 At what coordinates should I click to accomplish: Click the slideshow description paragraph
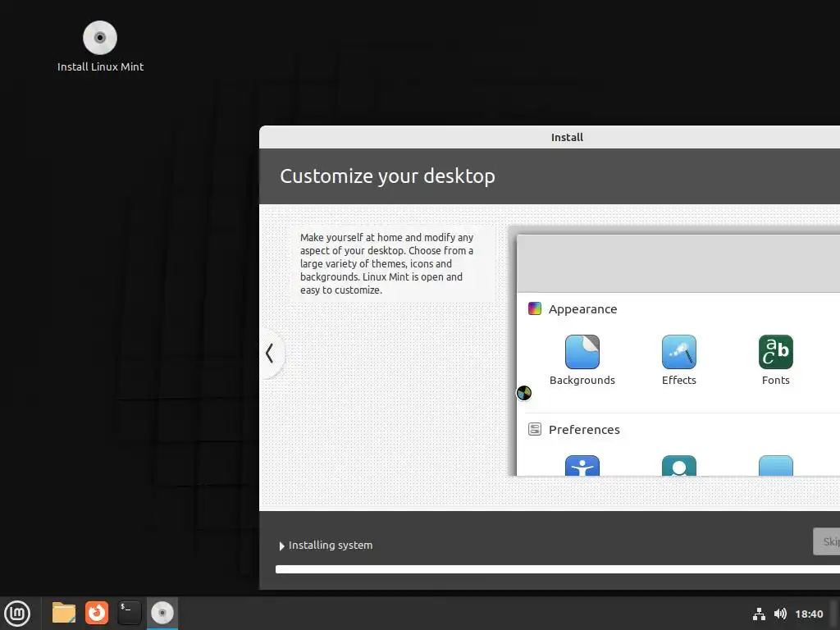tap(387, 263)
